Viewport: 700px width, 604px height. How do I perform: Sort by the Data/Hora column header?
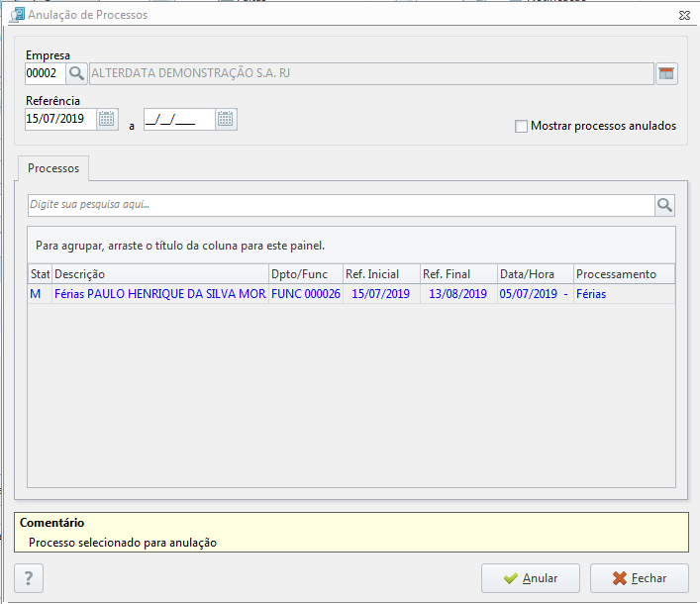[536, 274]
